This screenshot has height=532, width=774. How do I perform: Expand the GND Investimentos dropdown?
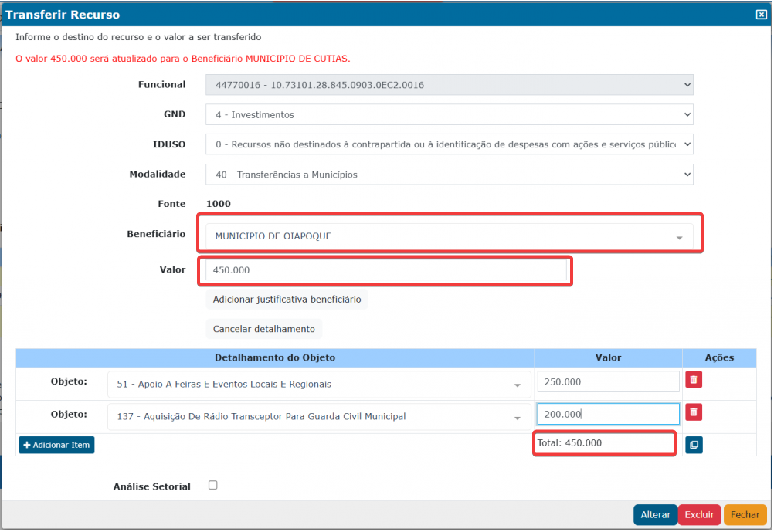(449, 115)
